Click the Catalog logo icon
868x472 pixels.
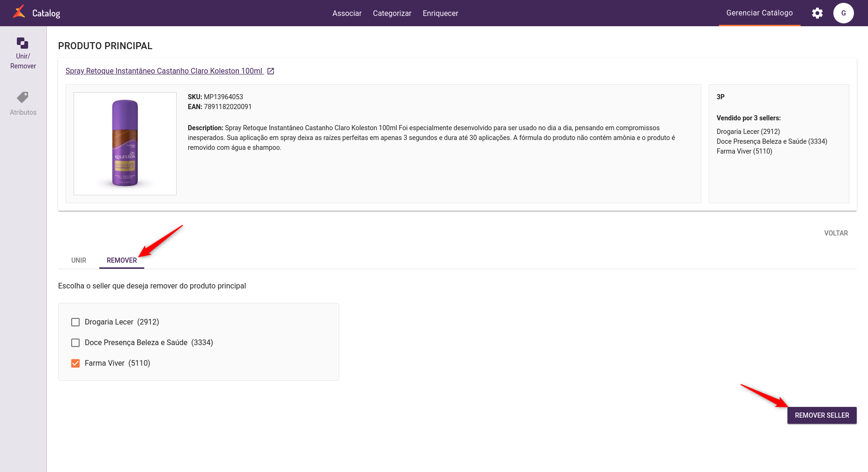[x=19, y=12]
